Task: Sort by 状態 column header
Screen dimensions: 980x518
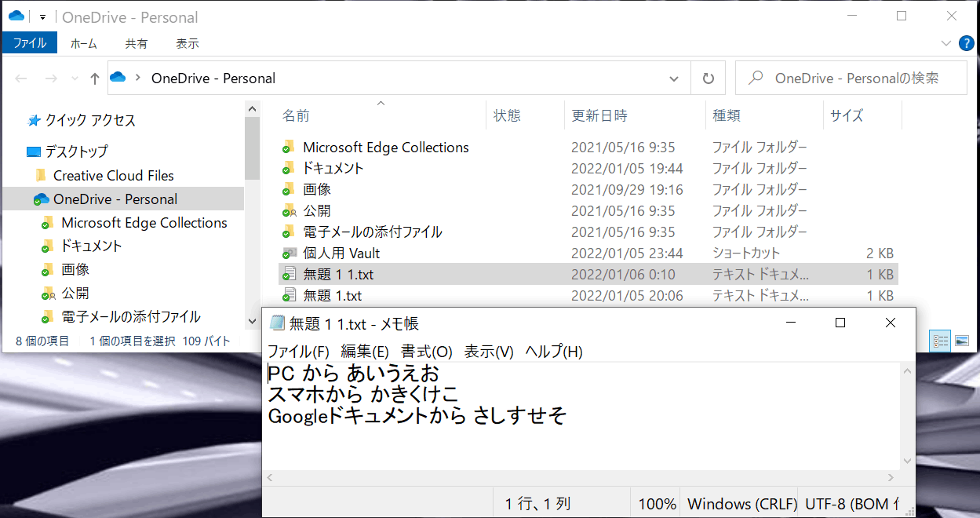Action: (507, 116)
